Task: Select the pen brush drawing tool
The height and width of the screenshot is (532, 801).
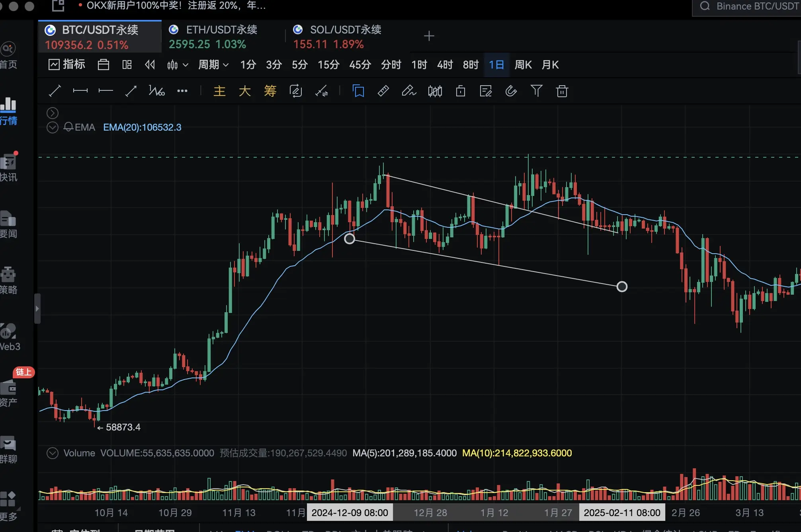Action: (x=409, y=91)
